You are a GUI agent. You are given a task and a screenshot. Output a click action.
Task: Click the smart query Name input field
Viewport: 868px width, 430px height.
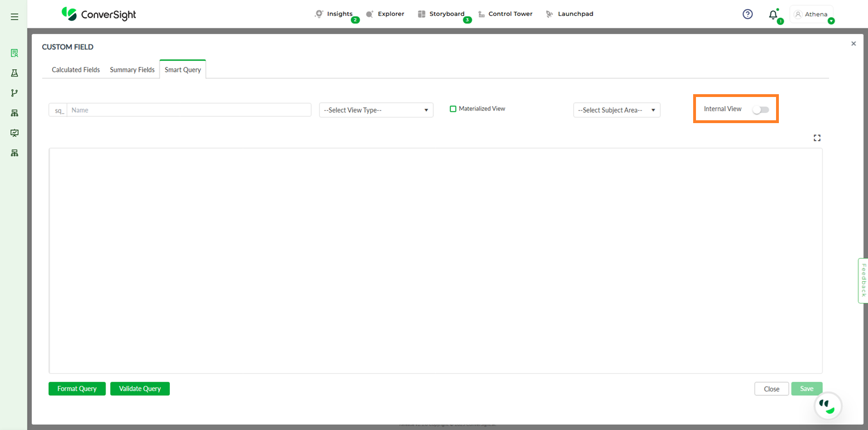tap(188, 110)
